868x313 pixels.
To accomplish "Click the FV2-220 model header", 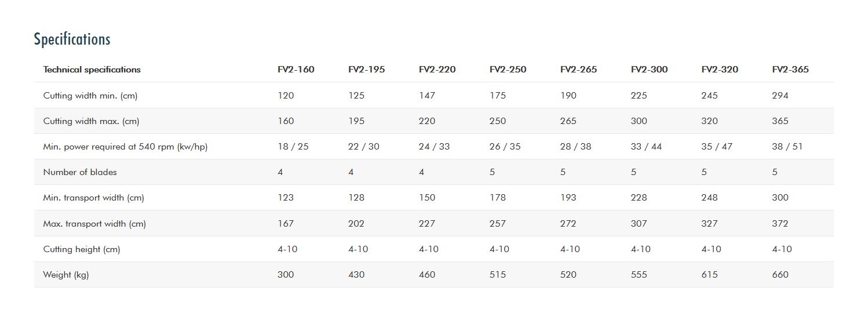I will point(437,70).
